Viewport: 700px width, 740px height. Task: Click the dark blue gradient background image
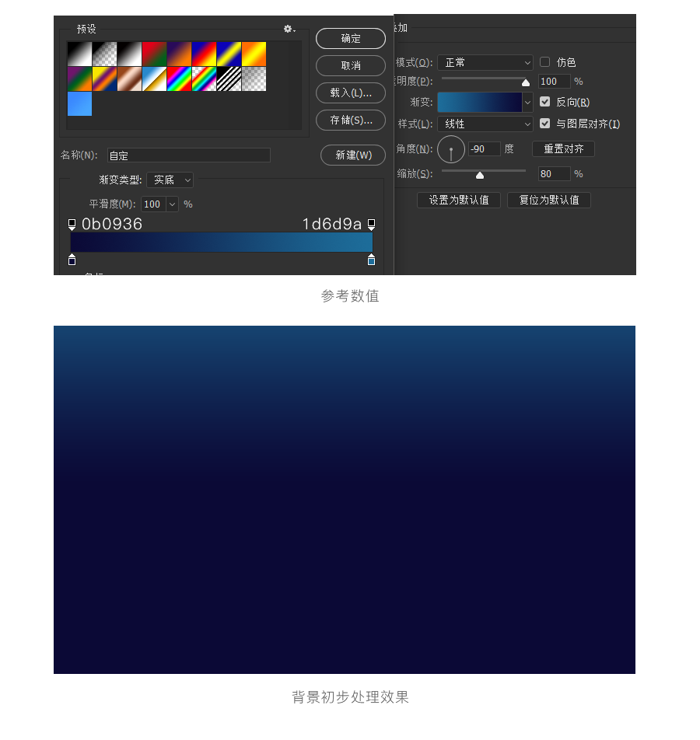point(345,500)
